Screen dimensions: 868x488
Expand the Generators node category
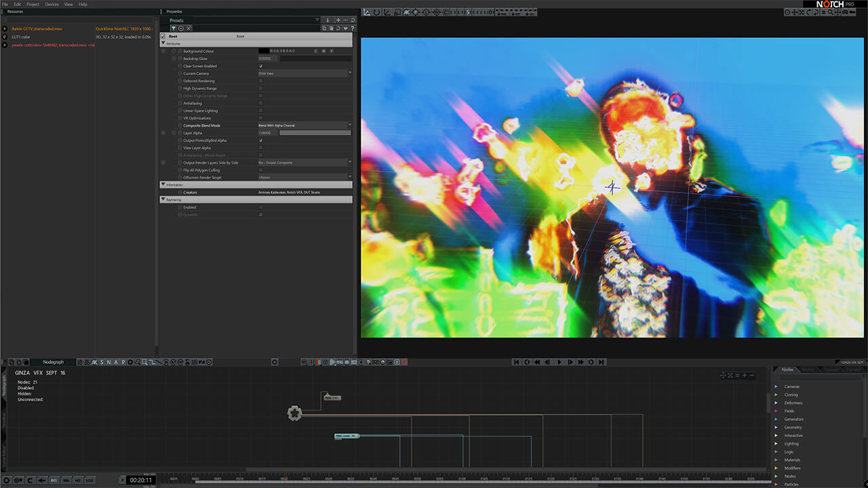point(776,419)
